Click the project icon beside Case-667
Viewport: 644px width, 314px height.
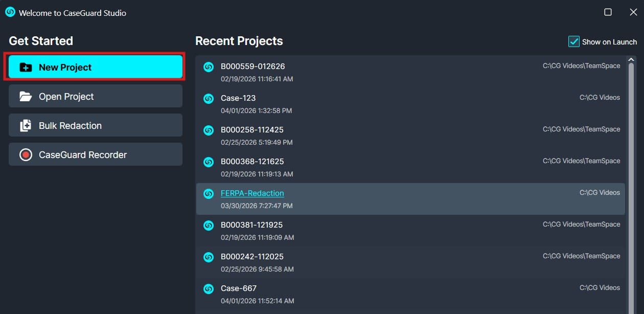tap(208, 288)
